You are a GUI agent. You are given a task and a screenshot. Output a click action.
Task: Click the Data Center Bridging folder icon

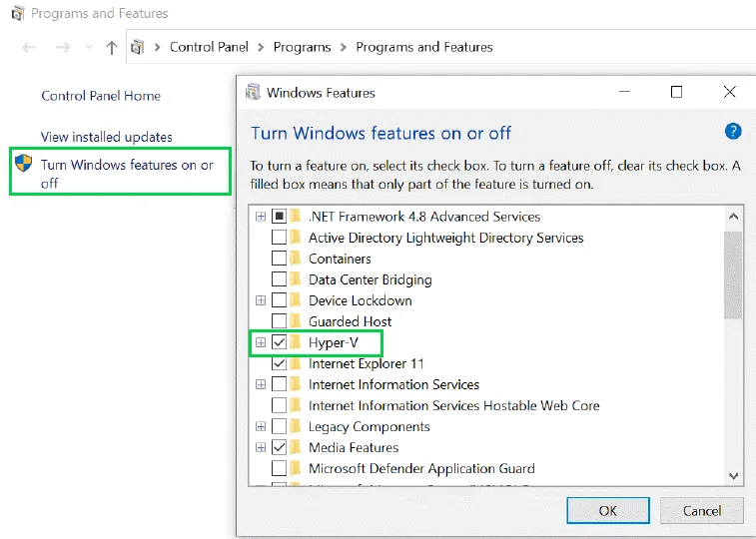(x=296, y=279)
